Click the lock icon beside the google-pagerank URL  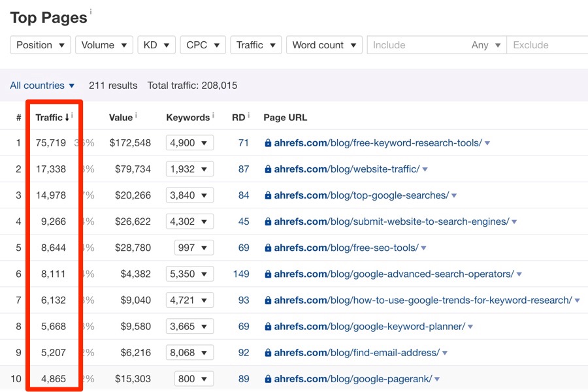pyautogui.click(x=268, y=378)
